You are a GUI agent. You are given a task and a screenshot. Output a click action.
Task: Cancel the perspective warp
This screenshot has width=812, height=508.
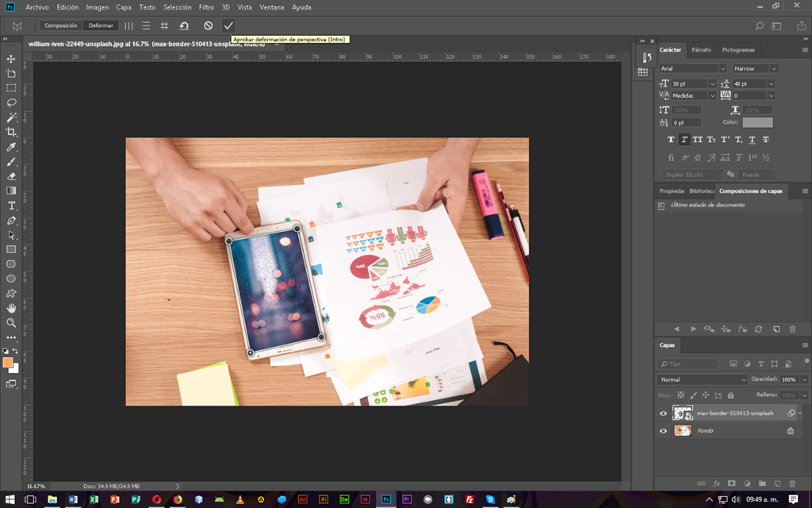(209, 25)
